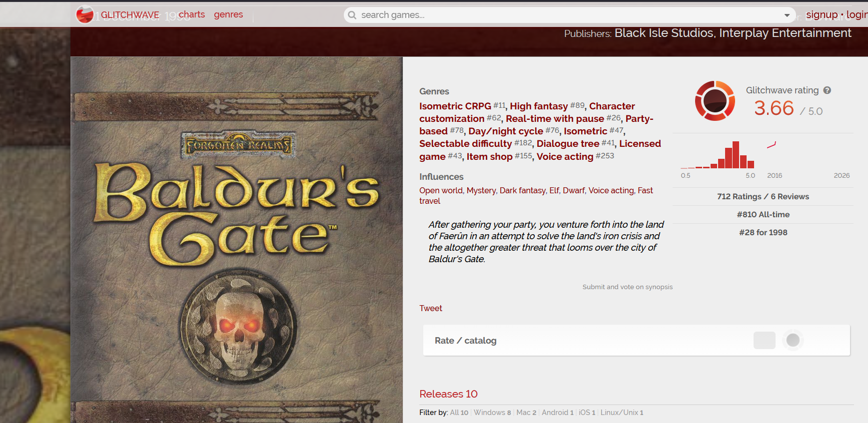Viewport: 868px width, 423px height.
Task: Filter releases by Mac
Action: [x=526, y=413]
